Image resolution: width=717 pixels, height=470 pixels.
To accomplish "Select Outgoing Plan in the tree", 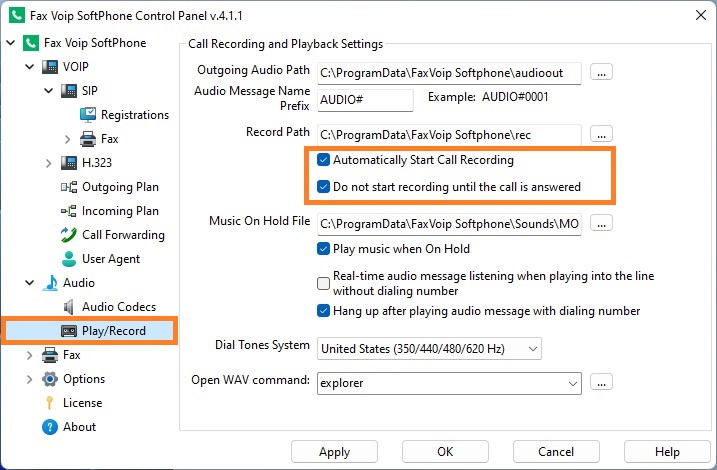I will pos(120,187).
